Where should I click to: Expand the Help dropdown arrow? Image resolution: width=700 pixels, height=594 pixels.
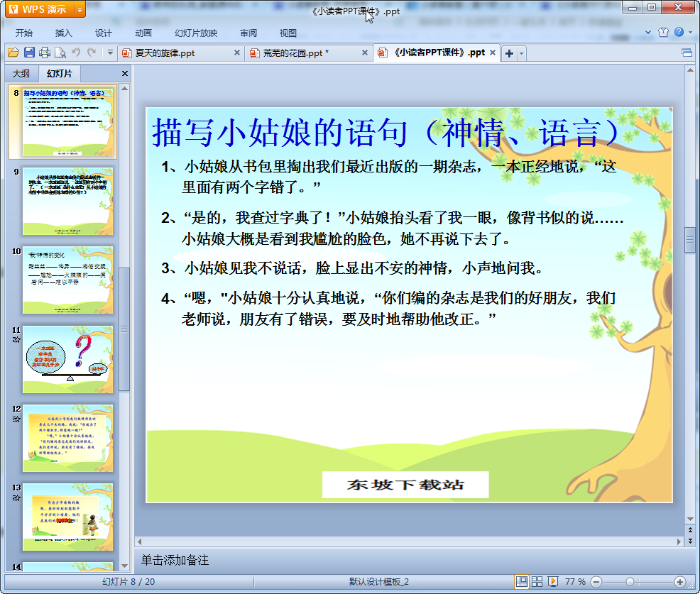[691, 32]
